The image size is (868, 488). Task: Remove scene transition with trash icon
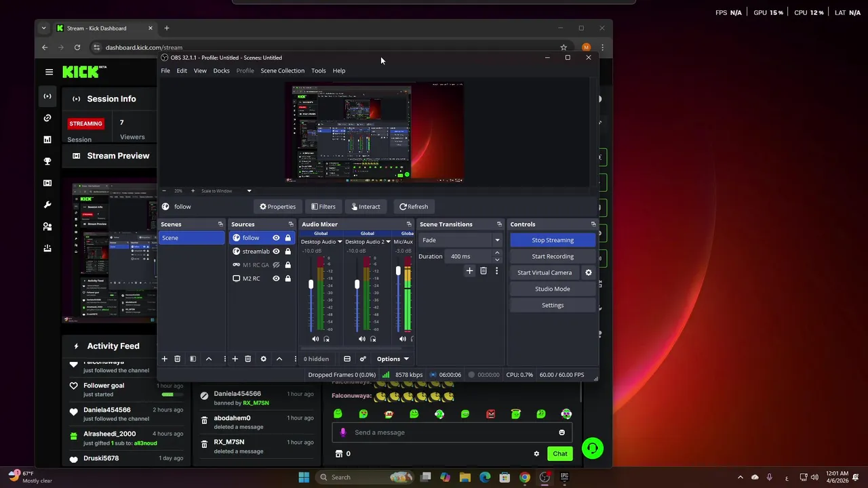pyautogui.click(x=483, y=271)
